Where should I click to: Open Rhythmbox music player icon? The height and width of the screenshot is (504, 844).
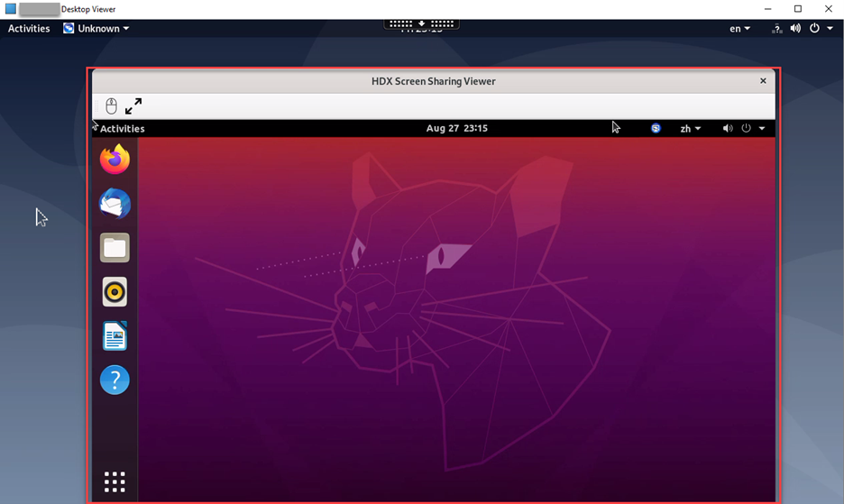pos(115,292)
